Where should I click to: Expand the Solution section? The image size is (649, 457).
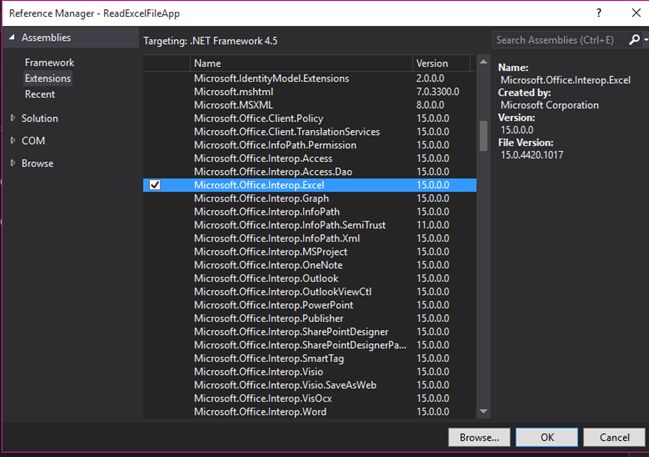pos(12,118)
